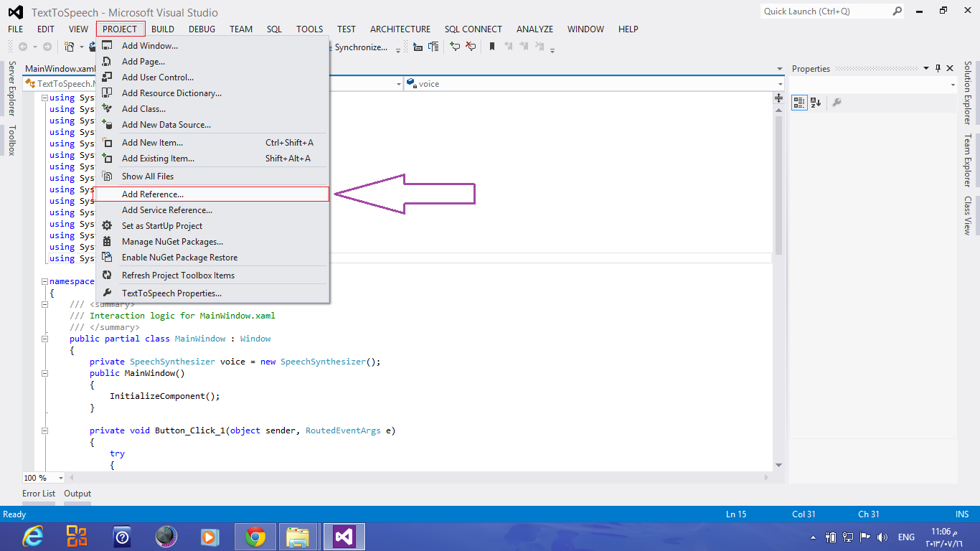Open the Properties object selector combo box
980x551 pixels.
pyautogui.click(x=873, y=84)
